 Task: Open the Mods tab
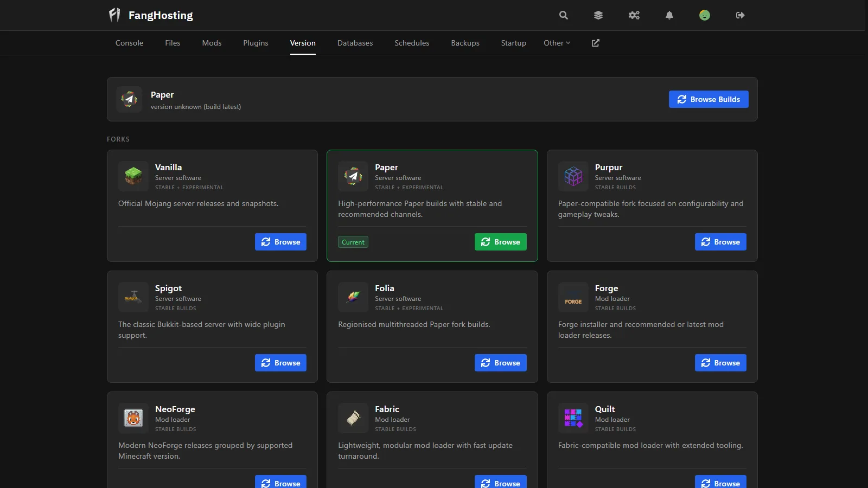coord(212,43)
